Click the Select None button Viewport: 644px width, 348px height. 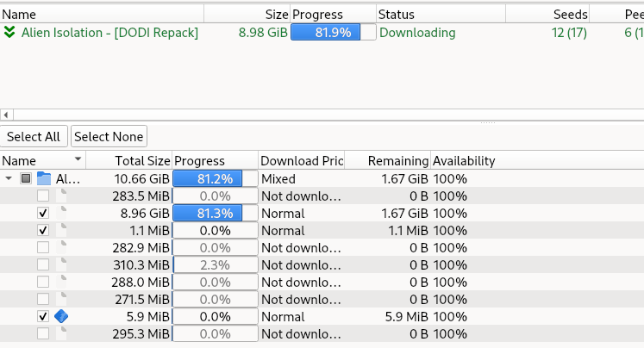click(109, 136)
